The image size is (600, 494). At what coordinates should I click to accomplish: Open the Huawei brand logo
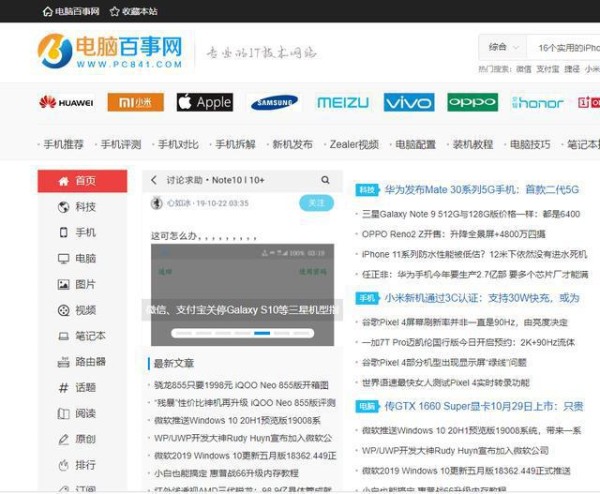click(66, 102)
